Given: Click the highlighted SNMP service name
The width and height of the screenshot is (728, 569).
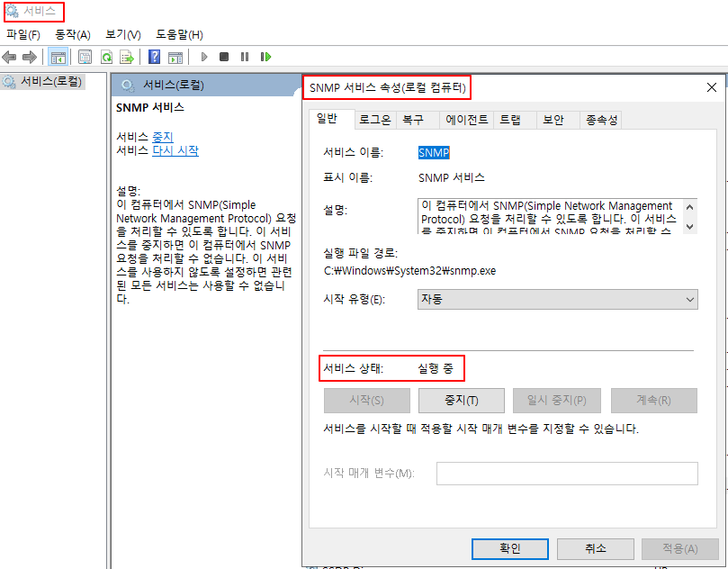Looking at the screenshot, I should pyautogui.click(x=434, y=152).
